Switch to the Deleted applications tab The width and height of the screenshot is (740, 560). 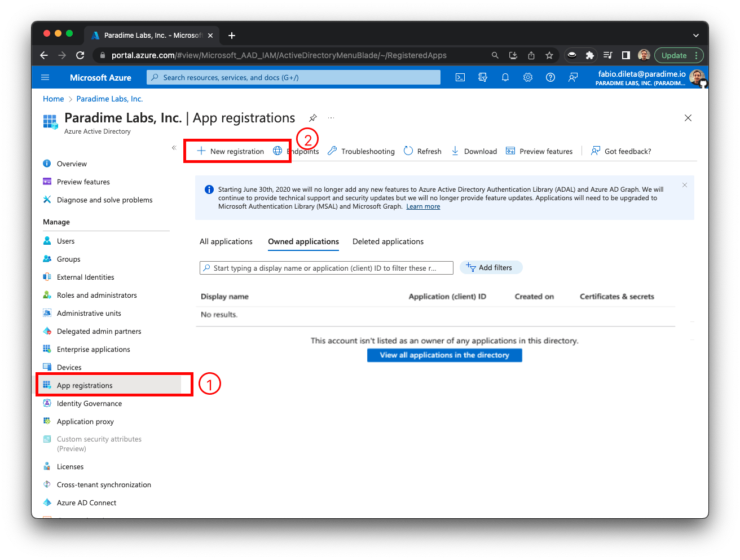coord(388,241)
